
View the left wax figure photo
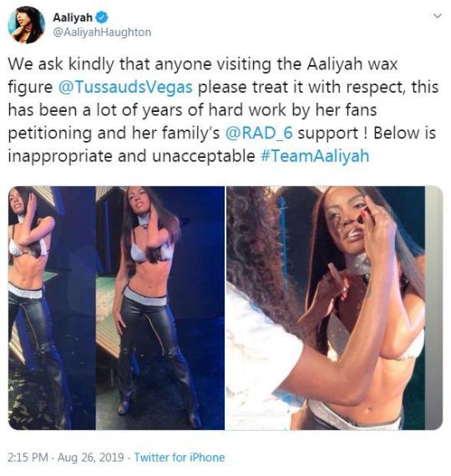[52, 308]
